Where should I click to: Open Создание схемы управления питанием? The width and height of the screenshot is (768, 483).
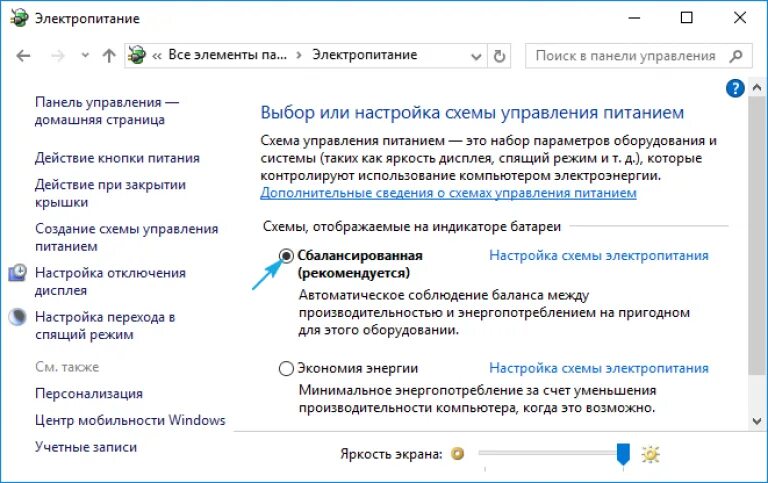[126, 238]
